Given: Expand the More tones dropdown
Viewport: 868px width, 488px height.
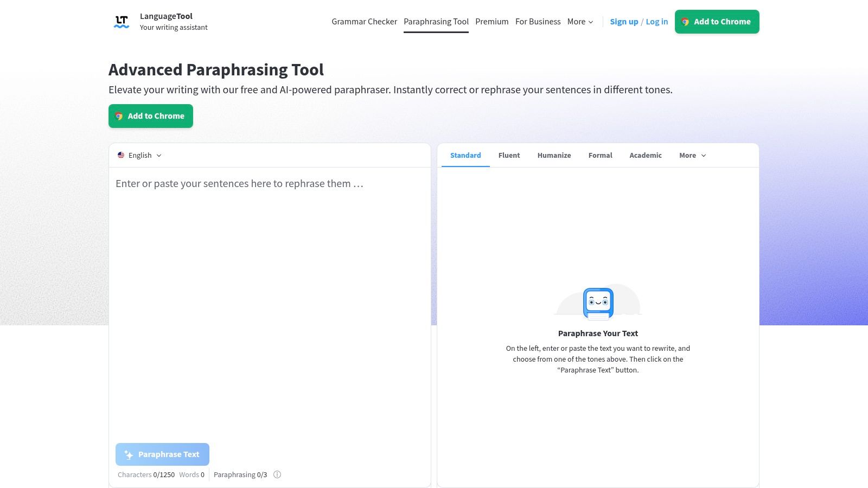Looking at the screenshot, I should 692,155.
